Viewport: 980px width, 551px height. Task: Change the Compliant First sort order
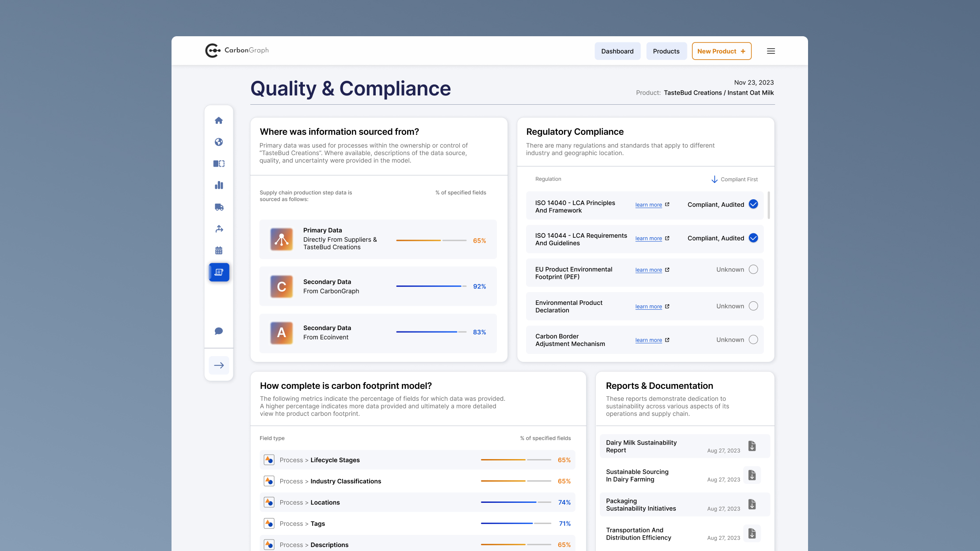coord(734,179)
